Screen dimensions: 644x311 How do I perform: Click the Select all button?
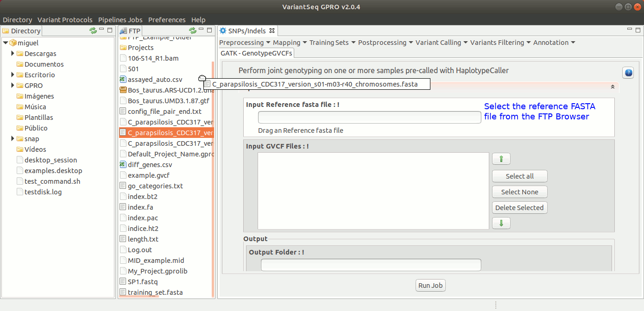(519, 176)
